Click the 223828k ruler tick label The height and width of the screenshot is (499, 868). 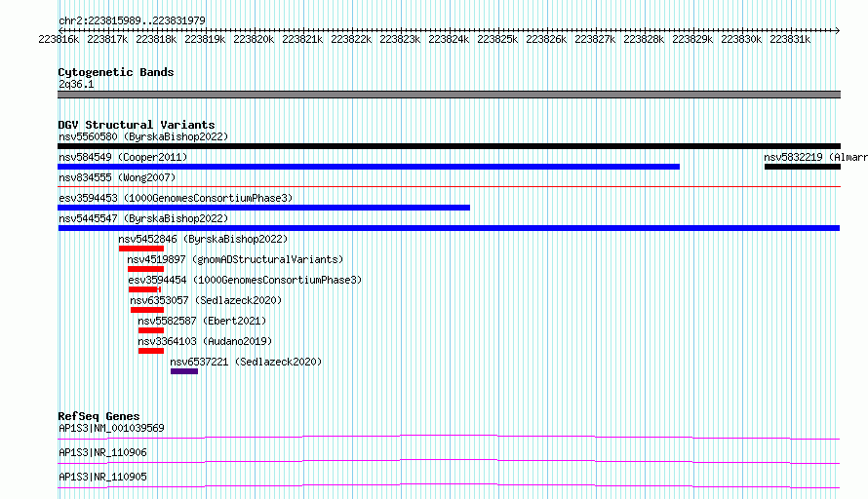pyautogui.click(x=644, y=39)
